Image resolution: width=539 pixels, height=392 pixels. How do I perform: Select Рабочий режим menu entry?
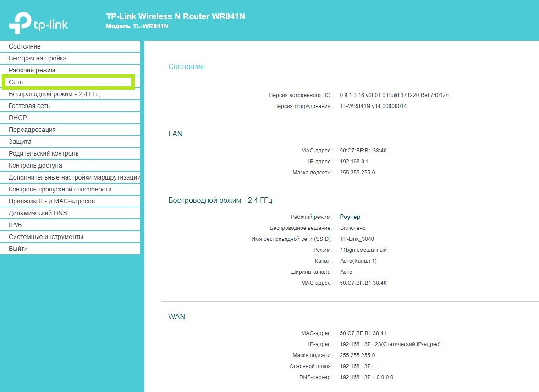32,70
